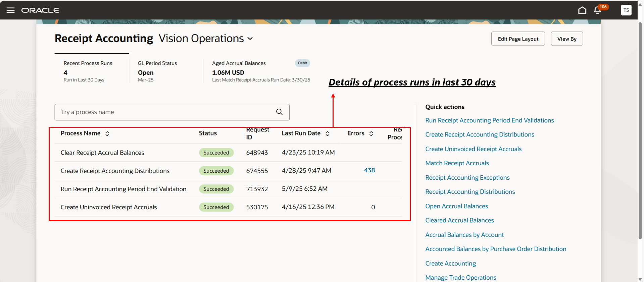Select the GL Period Status tile
Screen dimensions: 644x282
pos(166,71)
